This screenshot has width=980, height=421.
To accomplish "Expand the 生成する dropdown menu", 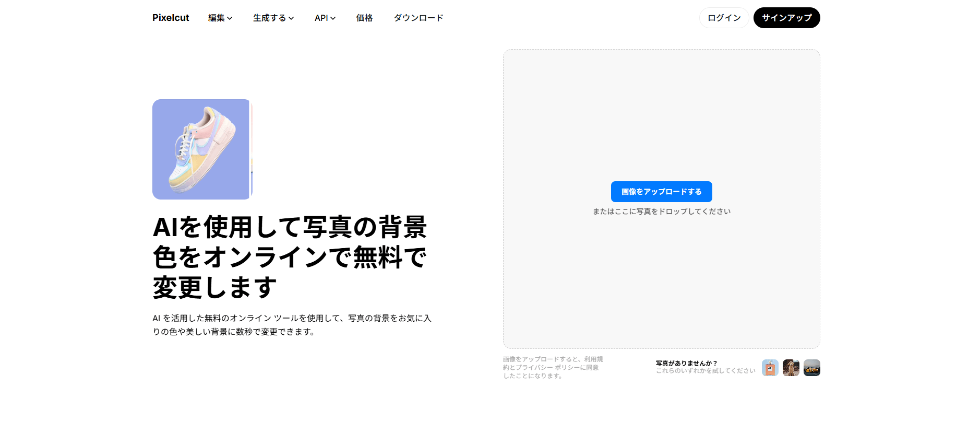I will pos(273,18).
